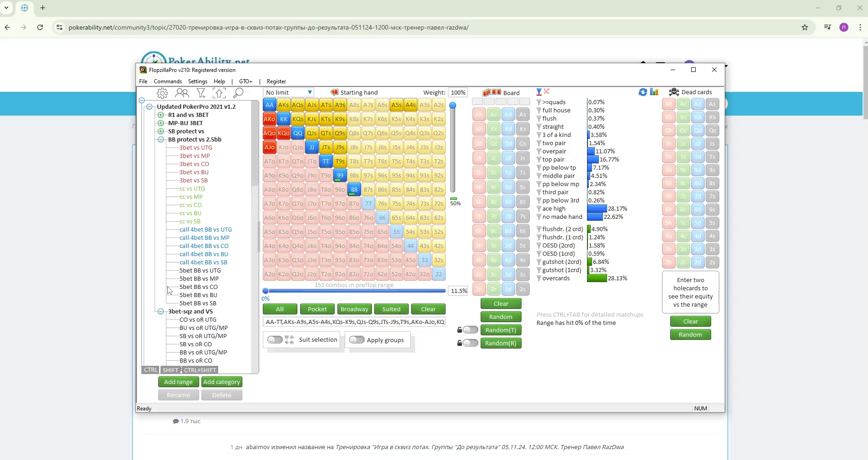Click the filter funnel beside ace high
This screenshot has height=460, width=868.
[x=539, y=209]
